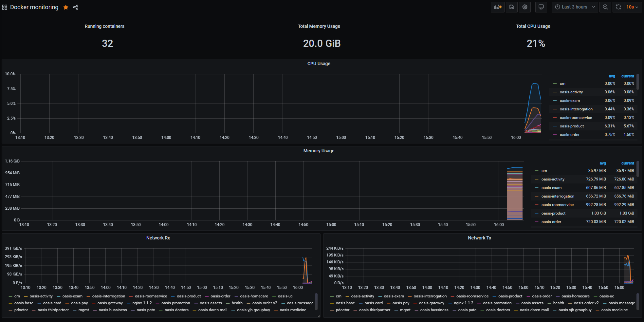
Task: Click the Network Rx legend scrollbar
Action: click(316, 301)
